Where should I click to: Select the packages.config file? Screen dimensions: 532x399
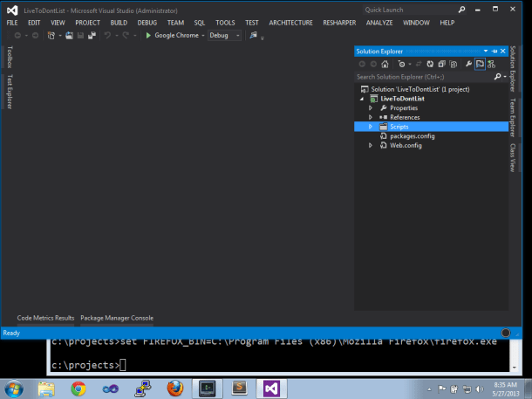pos(413,136)
